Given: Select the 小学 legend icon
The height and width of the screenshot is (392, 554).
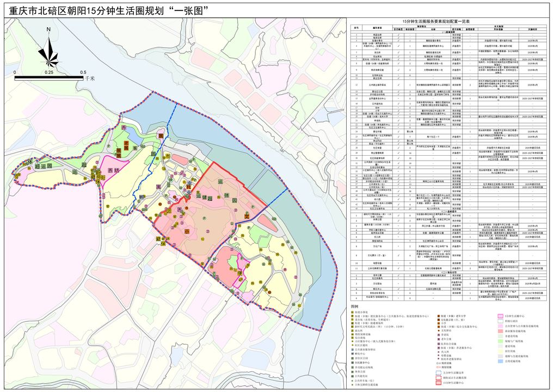Looking at the screenshot, I should (439, 322).
